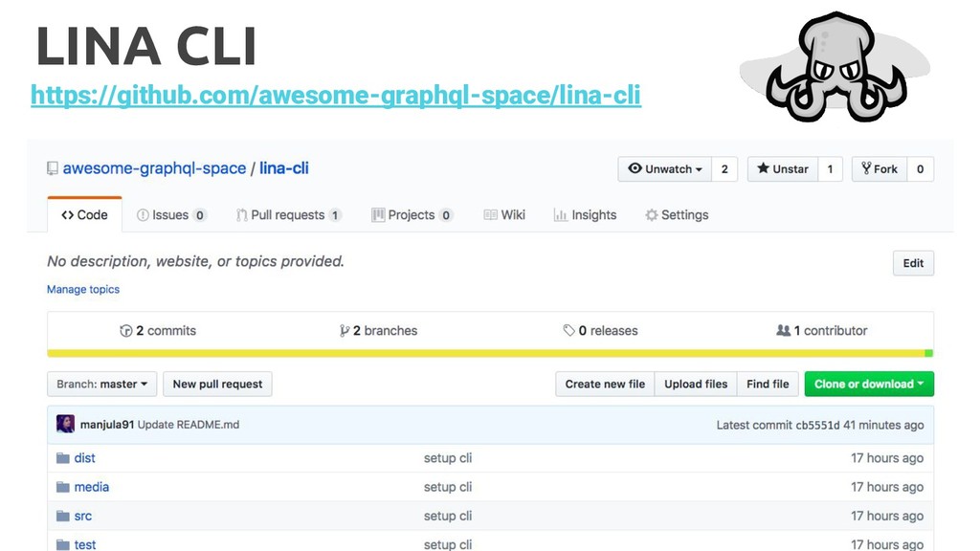980x551 pixels.
Task: View 2 branches list
Action: click(379, 331)
